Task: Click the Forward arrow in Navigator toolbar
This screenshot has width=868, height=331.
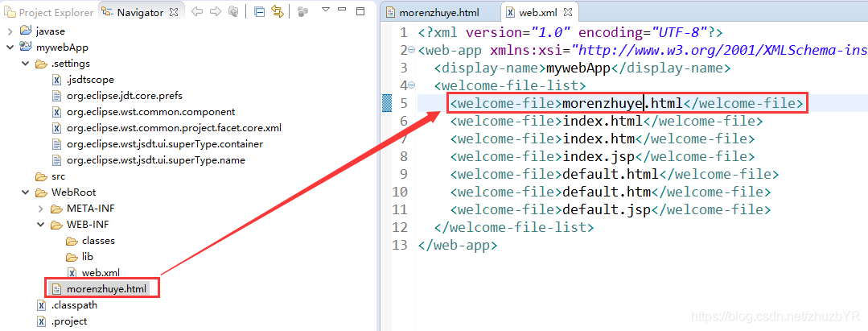Action: click(x=216, y=11)
